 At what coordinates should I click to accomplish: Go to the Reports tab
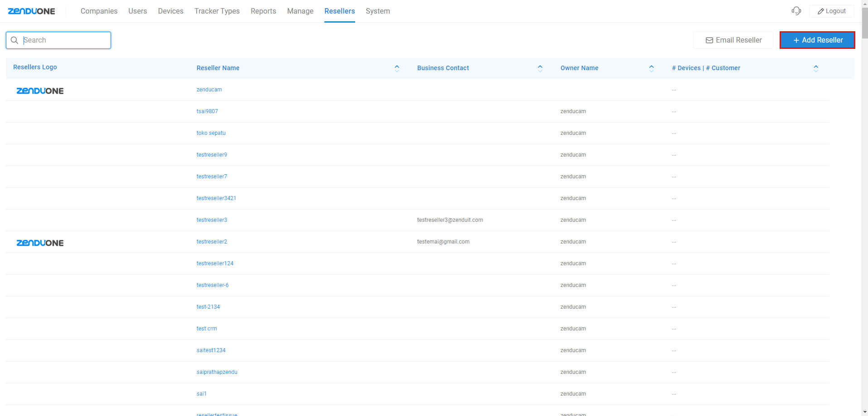coord(263,11)
